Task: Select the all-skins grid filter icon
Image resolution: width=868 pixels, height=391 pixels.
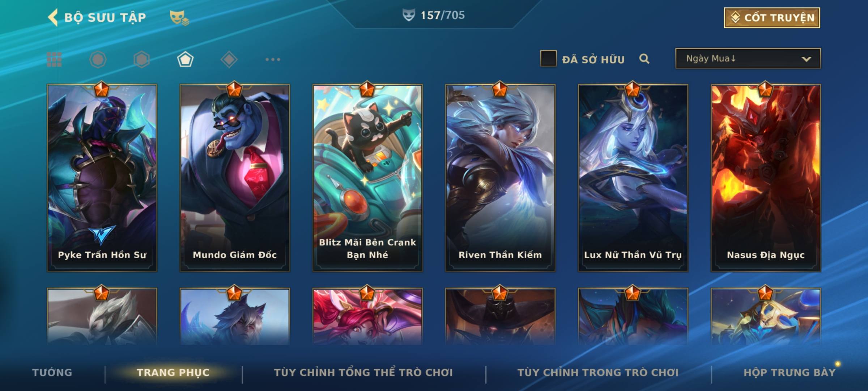Action: pyautogui.click(x=54, y=59)
